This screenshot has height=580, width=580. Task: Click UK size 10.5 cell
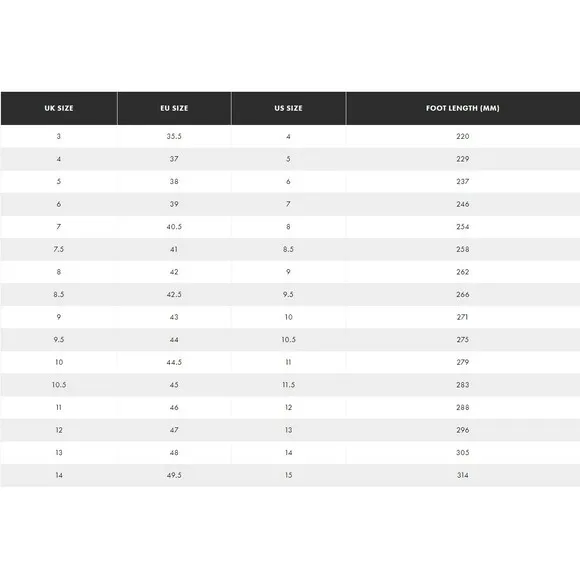59,385
